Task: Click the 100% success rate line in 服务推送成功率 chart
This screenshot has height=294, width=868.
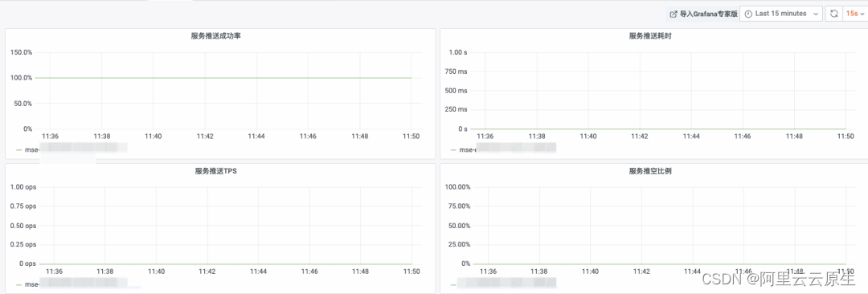Action: coord(223,77)
